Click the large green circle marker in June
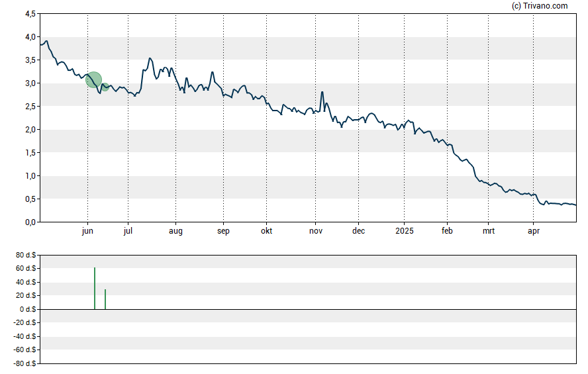Viewport: 588px width, 374px height. 94,80
